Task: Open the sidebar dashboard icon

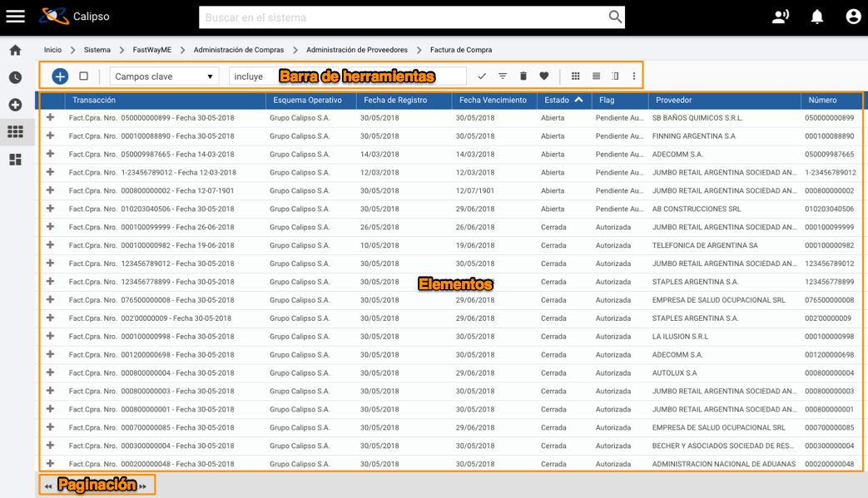Action: 16,160
